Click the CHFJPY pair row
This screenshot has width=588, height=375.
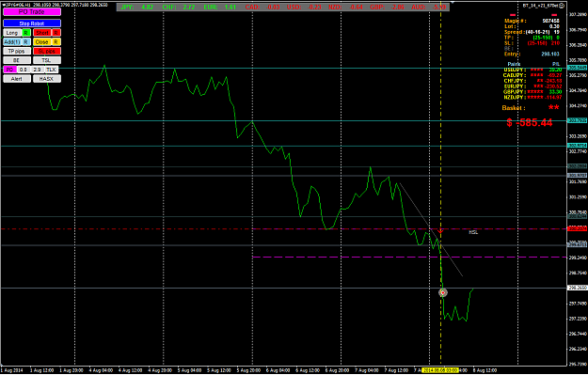(x=532, y=81)
